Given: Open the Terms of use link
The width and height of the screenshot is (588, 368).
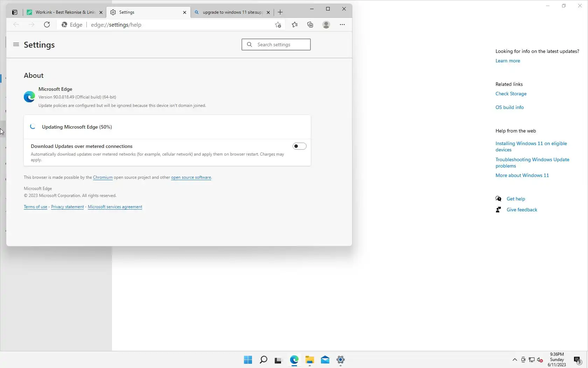Looking at the screenshot, I should 35,207.
